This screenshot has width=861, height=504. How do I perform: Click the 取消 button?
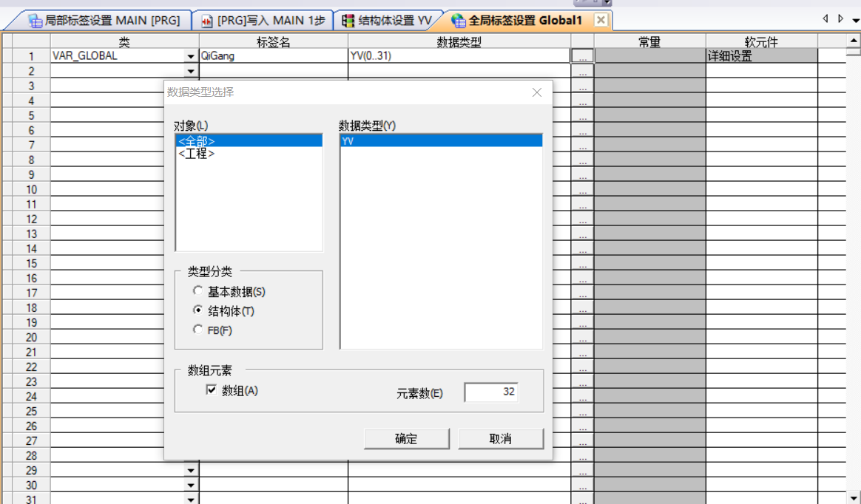(501, 438)
